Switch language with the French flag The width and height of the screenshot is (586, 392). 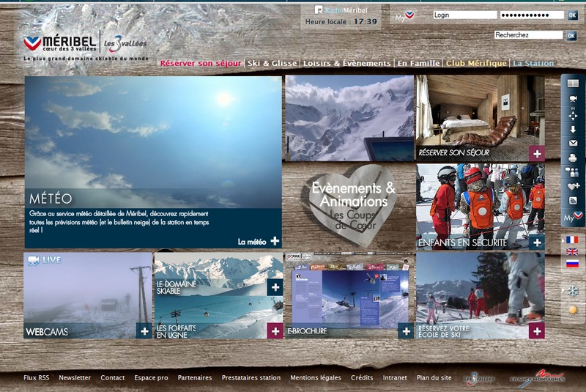pos(572,240)
